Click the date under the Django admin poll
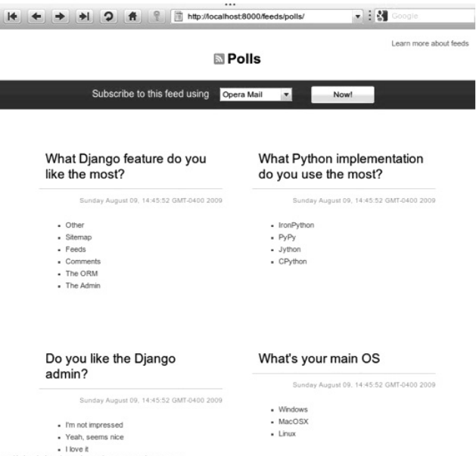The width and height of the screenshot is (476, 456). click(151, 401)
